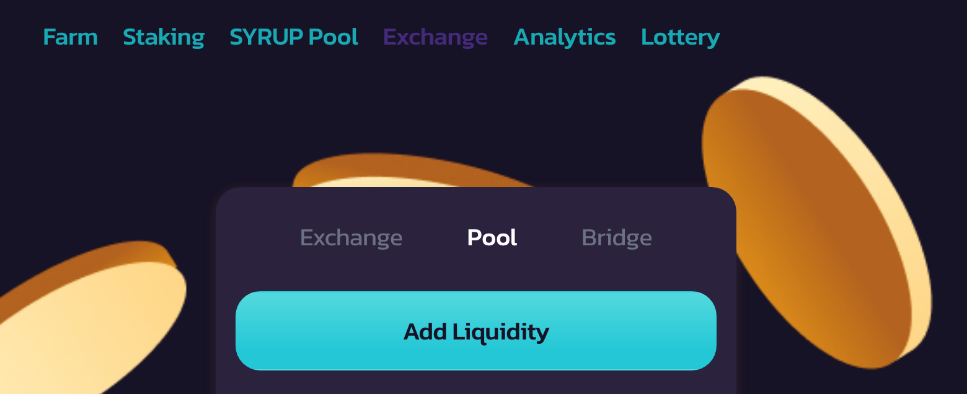
Task: Select the purple Exchange link in top navigation
Action: (x=435, y=38)
